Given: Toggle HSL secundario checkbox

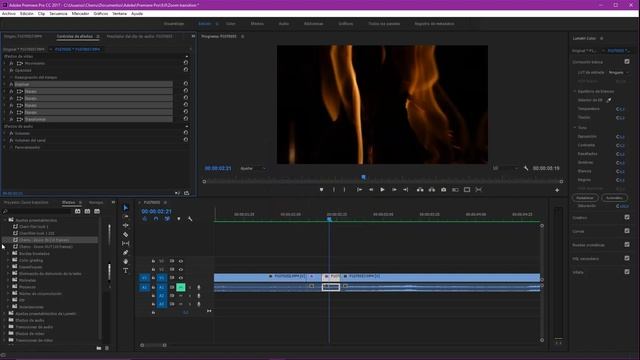Looking at the screenshot, I should pyautogui.click(x=627, y=258).
